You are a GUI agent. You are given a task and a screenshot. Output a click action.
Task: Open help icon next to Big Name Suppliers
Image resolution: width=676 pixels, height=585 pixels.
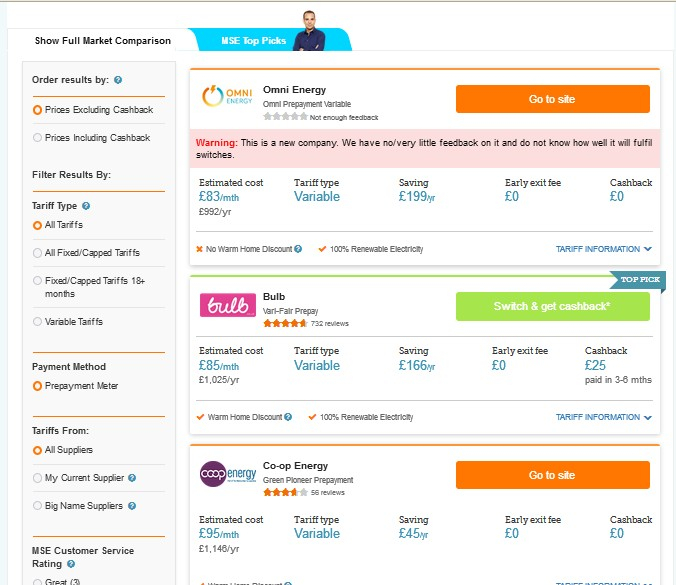pos(132,506)
